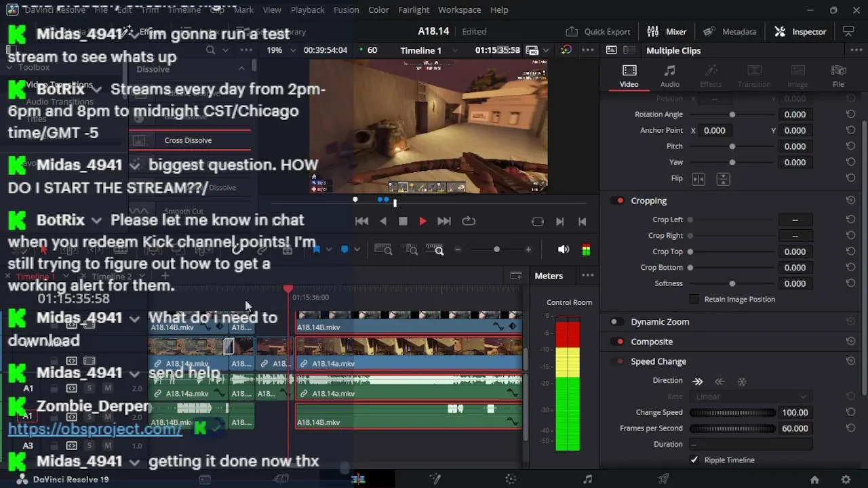Flip clip vertically
Image resolution: width=868 pixels, height=488 pixels.
pos(723,179)
